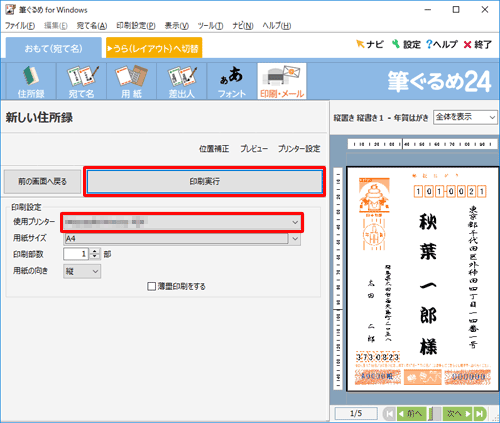Open the 全体を表示 zoom dropdown

point(465,117)
